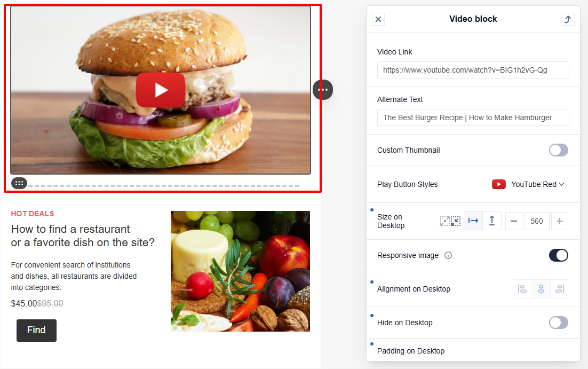The width and height of the screenshot is (588, 369).
Task: Click the red YouTube play button on burger video
Action: [161, 90]
